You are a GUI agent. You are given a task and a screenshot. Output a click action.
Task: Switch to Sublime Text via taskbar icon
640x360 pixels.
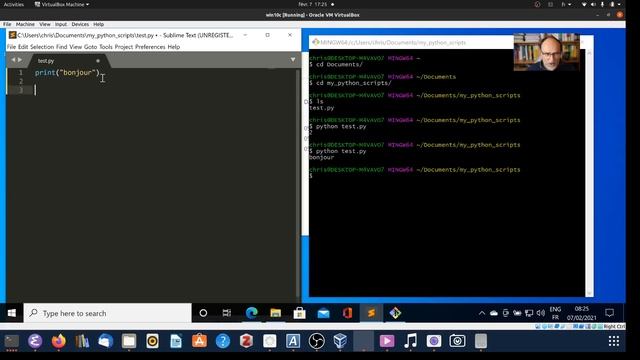click(371, 313)
